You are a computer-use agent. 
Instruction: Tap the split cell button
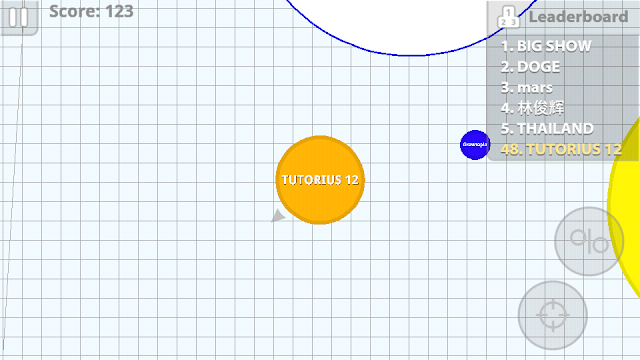[x=589, y=241]
